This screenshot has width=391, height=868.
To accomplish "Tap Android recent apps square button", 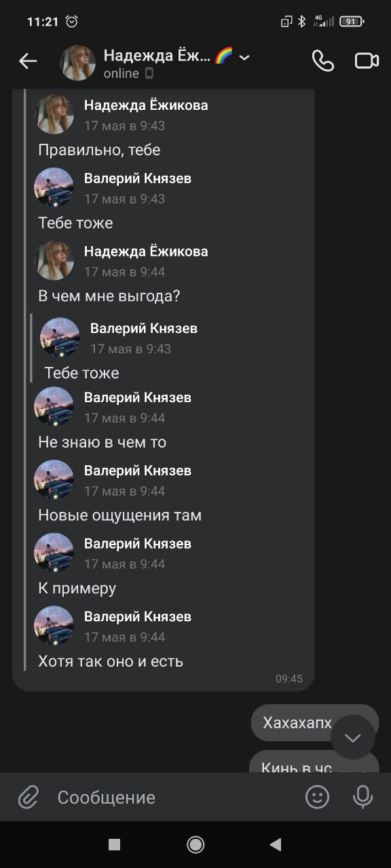I will click(x=114, y=844).
